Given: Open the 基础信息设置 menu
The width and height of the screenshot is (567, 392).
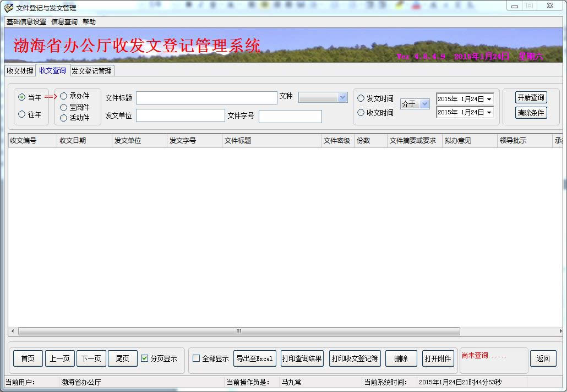Looking at the screenshot, I should point(26,22).
